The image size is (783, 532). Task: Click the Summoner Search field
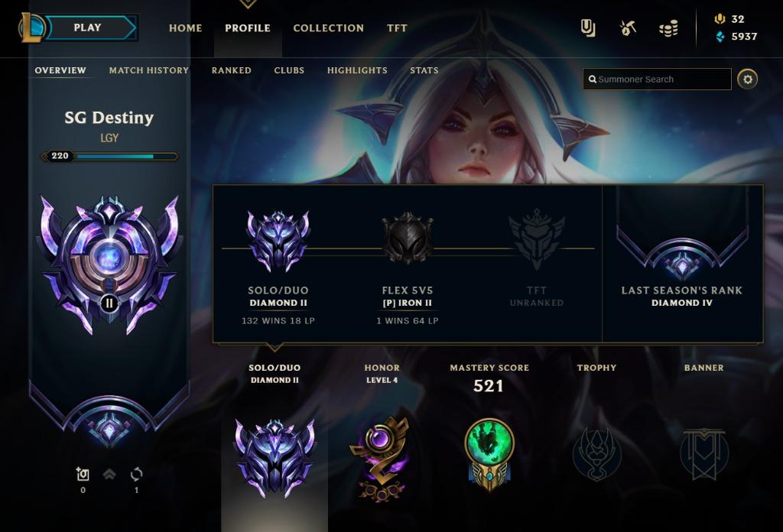[657, 79]
